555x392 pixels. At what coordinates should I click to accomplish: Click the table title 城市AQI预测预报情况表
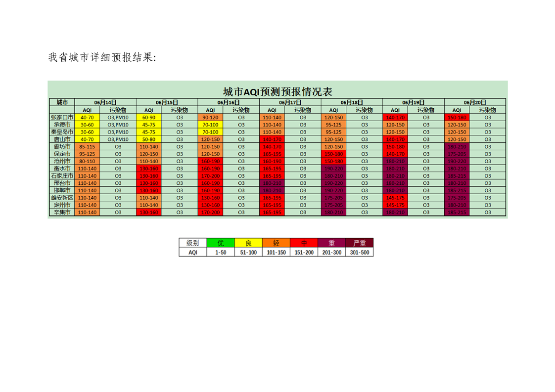(x=277, y=91)
